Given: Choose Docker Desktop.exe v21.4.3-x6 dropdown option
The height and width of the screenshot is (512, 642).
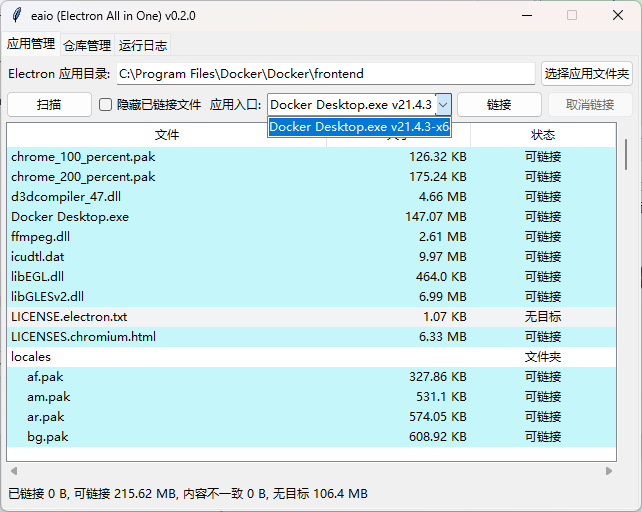Looking at the screenshot, I should (359, 127).
